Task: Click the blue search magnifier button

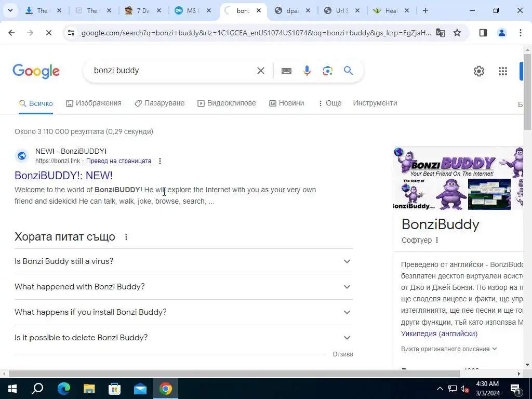Action: coord(349,71)
